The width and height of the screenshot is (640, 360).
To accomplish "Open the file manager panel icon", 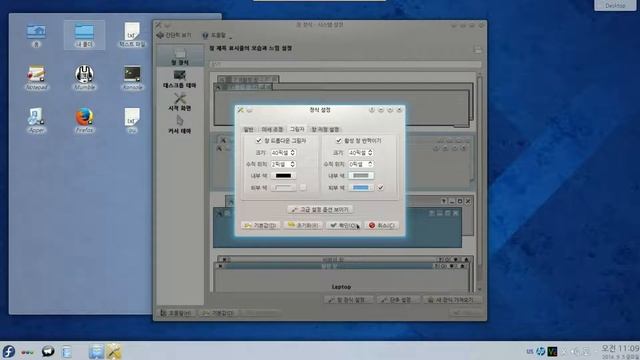I will (67, 352).
